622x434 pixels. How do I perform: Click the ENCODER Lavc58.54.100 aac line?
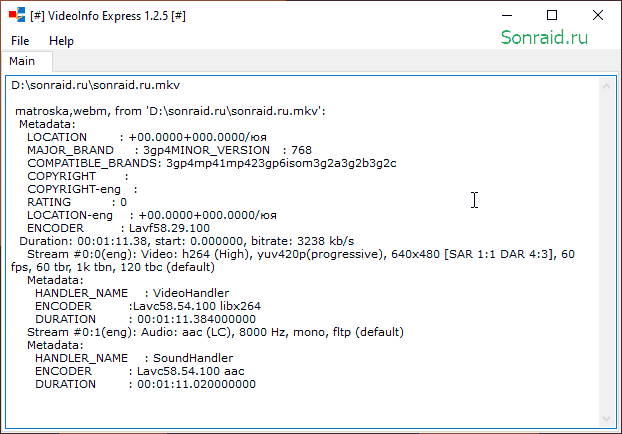[140, 371]
